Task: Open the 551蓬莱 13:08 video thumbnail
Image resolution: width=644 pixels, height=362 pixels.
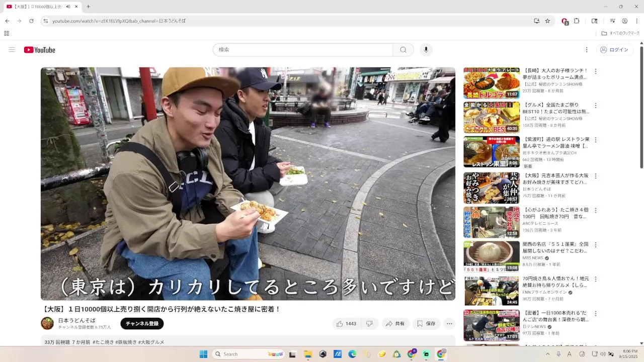Action: click(492, 256)
